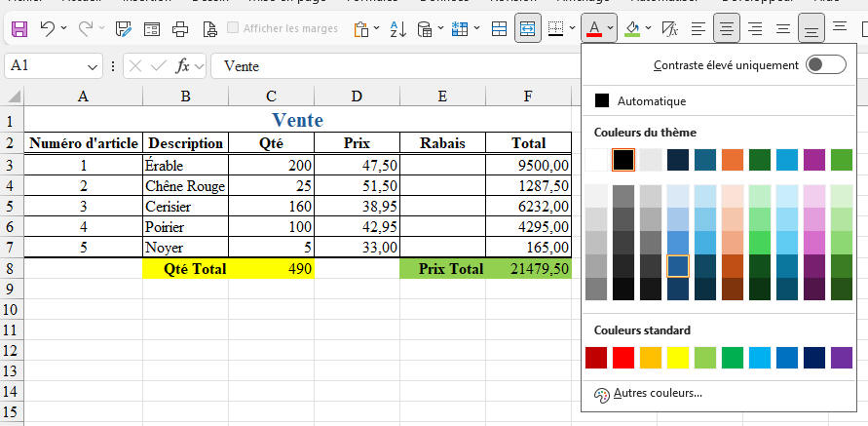This screenshot has width=868, height=426.
Task: Expand the database icon dropdown arrow
Action: point(440,28)
